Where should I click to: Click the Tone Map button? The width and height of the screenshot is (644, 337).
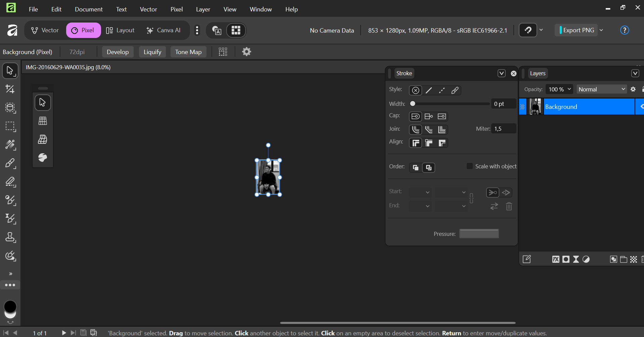click(x=188, y=52)
